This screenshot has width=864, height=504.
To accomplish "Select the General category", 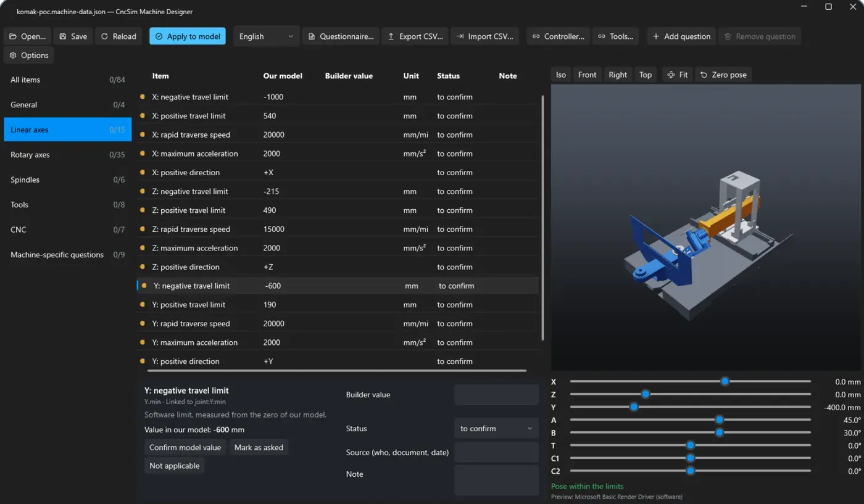I will click(x=68, y=105).
